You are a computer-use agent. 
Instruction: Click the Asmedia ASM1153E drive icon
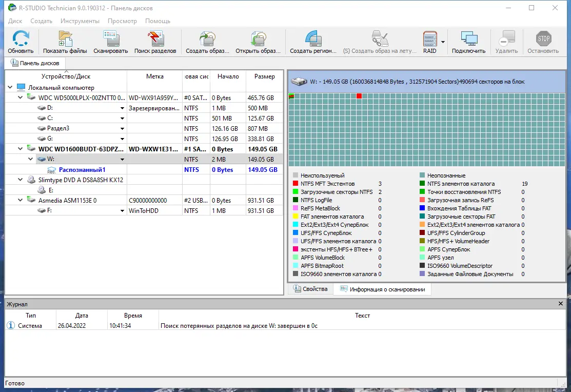tap(31, 200)
